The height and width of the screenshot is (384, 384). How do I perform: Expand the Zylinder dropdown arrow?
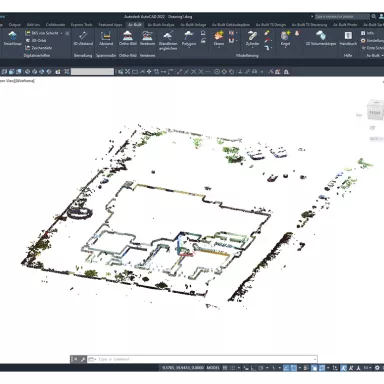coord(252,48)
